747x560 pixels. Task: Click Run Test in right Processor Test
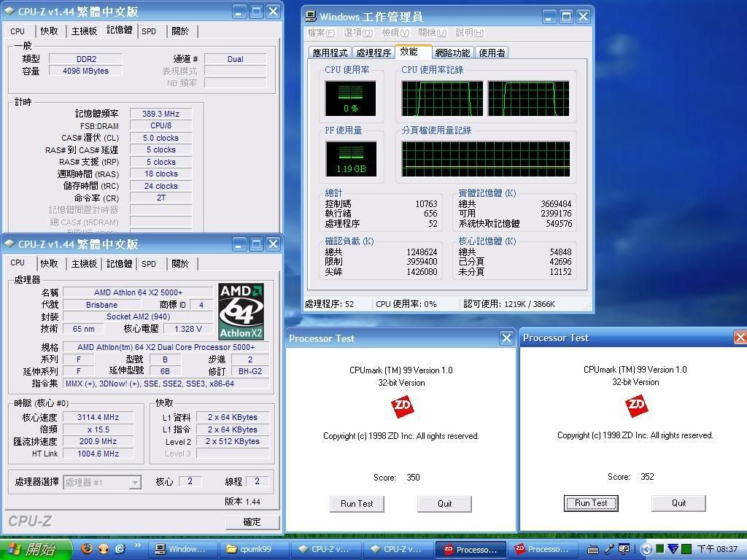click(x=591, y=503)
